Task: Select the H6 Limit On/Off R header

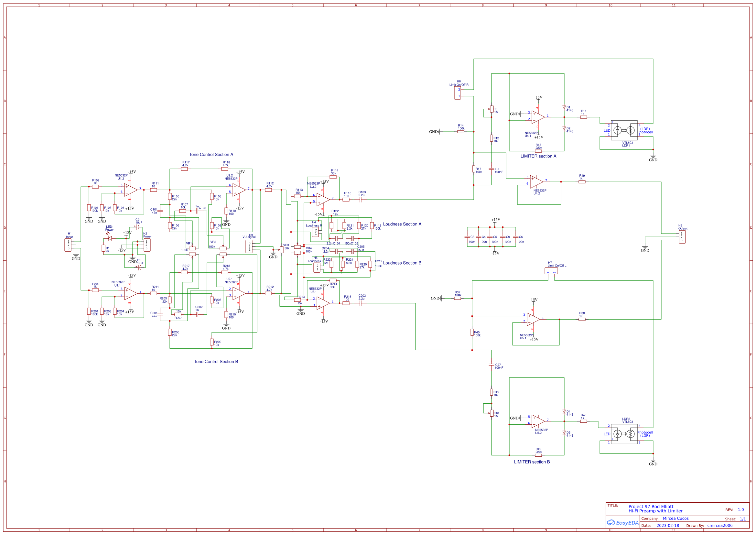Action: 458,93
